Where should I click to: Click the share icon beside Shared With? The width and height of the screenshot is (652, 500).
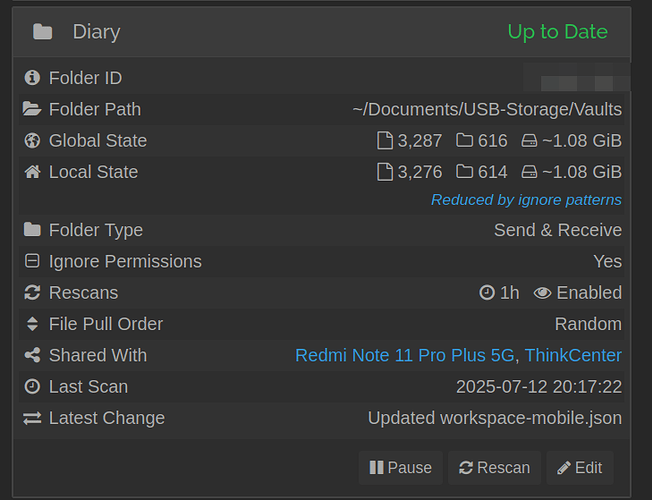click(32, 355)
